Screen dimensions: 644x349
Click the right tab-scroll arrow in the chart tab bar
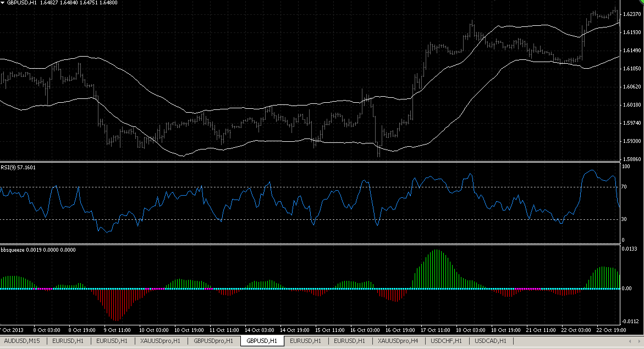tap(639, 341)
